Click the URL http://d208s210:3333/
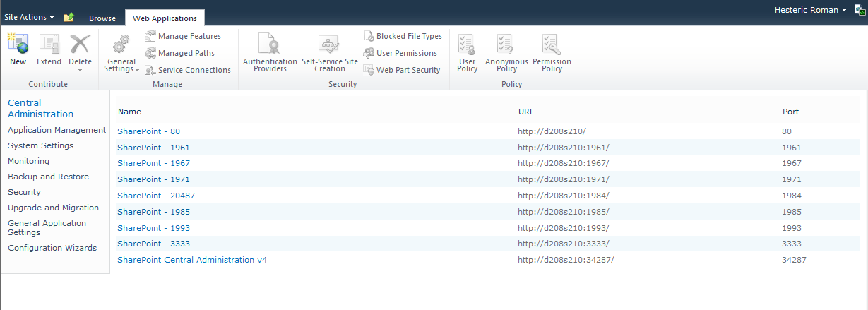Screen dimensions: 868x310 [563, 244]
